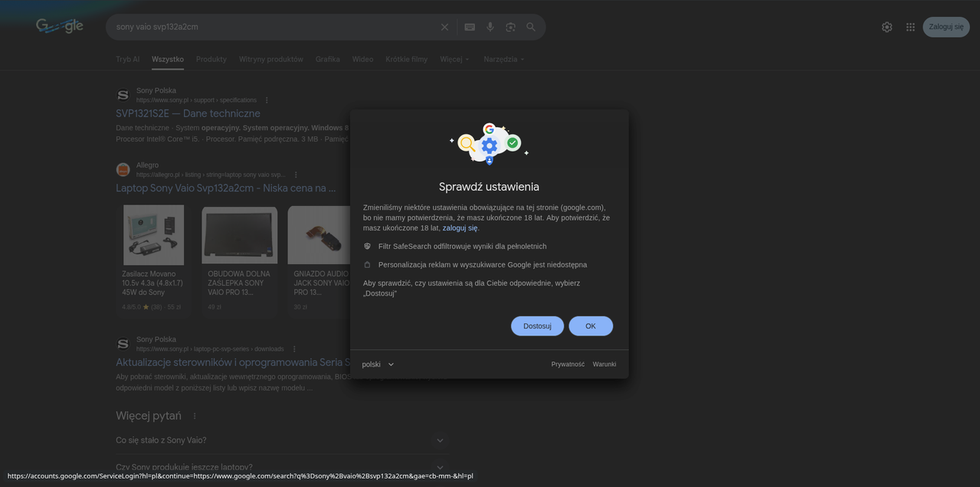
Task: Open the OBUDOWA DOLNA ZASLEPKA product thumbnail
Action: coord(239,234)
